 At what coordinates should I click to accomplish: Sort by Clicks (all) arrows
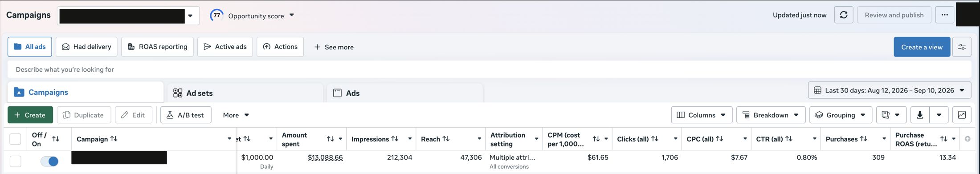coord(655,139)
